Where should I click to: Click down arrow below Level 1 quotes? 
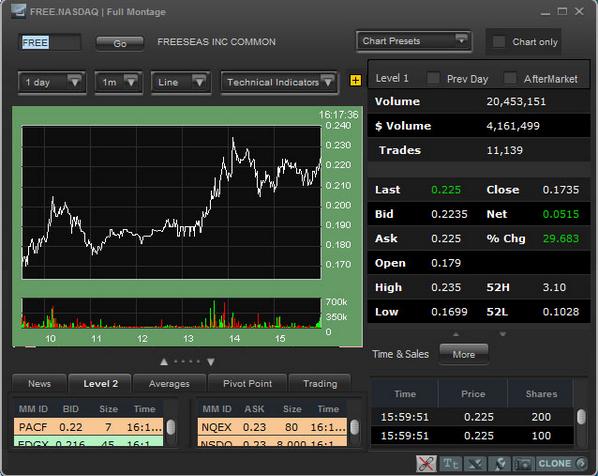[x=503, y=334]
